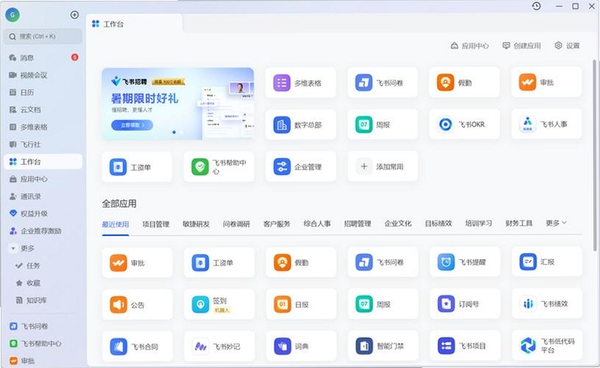Open the 日报 app
Viewport: 600px width, 368px height.
(x=301, y=304)
